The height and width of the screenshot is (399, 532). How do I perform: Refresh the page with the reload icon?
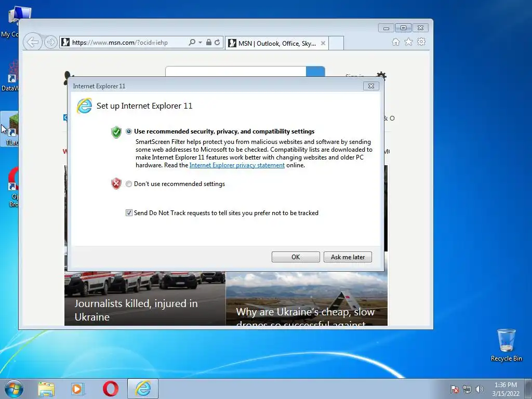pyautogui.click(x=217, y=42)
